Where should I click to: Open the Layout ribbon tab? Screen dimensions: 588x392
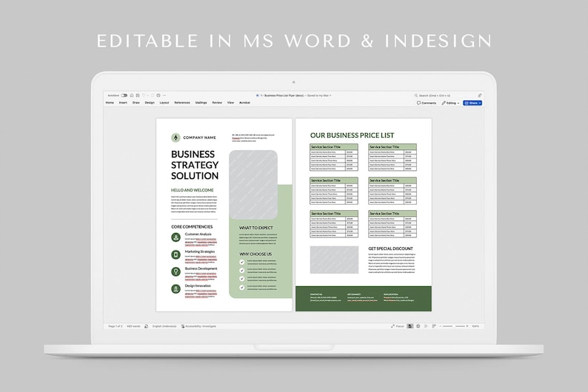click(164, 103)
